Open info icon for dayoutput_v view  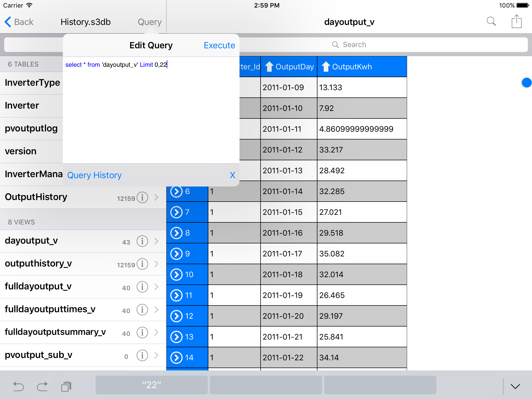tap(142, 241)
